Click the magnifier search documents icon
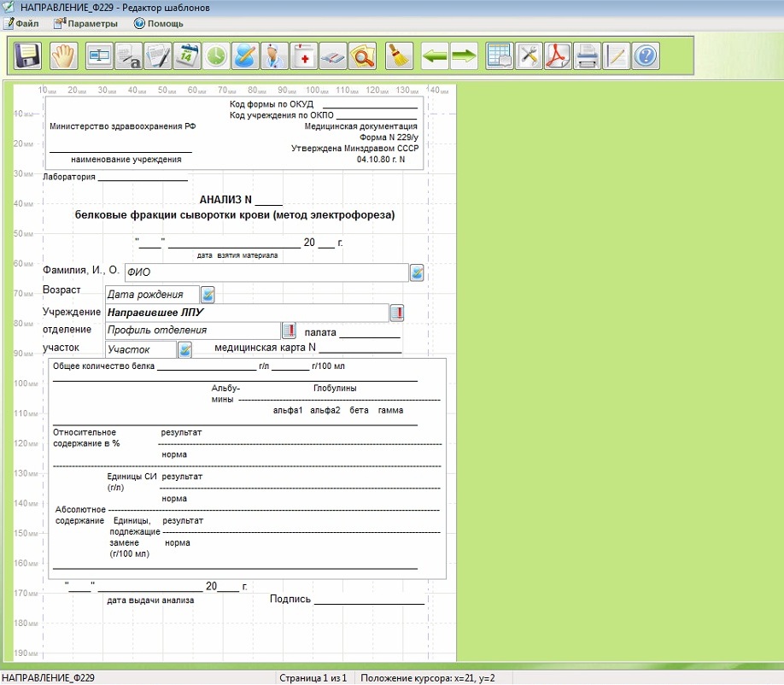Viewport: 784px width, 685px height. click(362, 56)
